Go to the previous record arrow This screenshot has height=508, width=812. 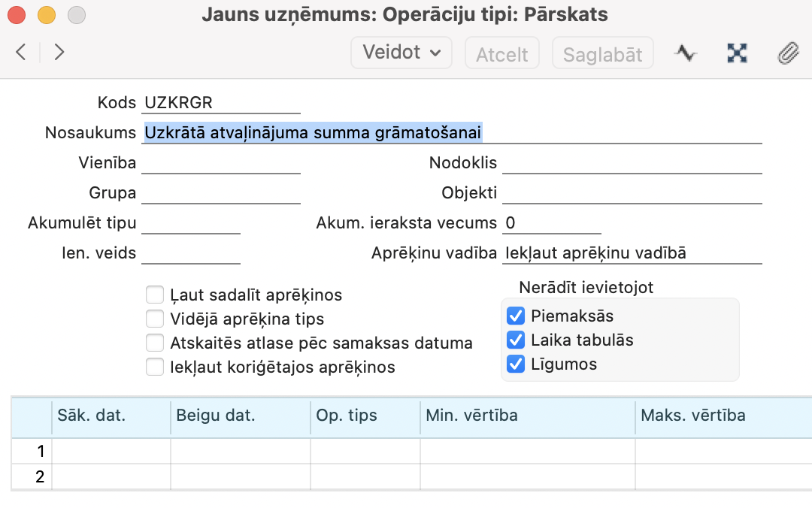click(x=21, y=52)
